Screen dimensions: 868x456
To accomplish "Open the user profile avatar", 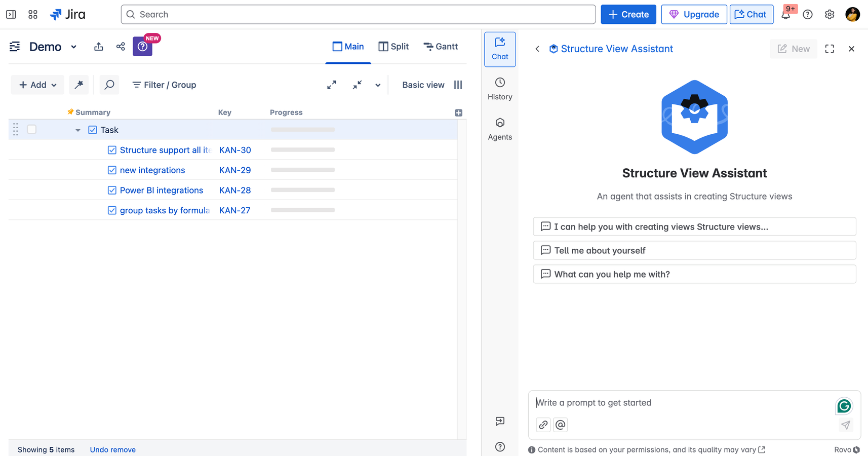I will [853, 14].
